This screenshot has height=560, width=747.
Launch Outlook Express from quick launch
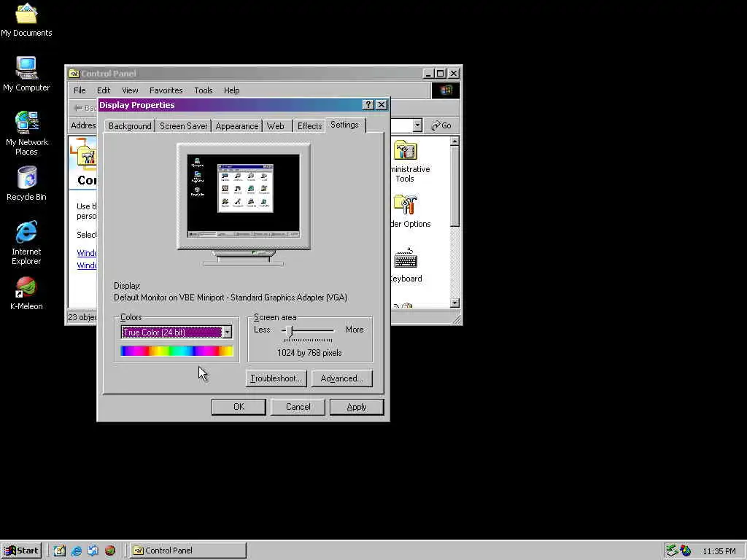point(93,551)
